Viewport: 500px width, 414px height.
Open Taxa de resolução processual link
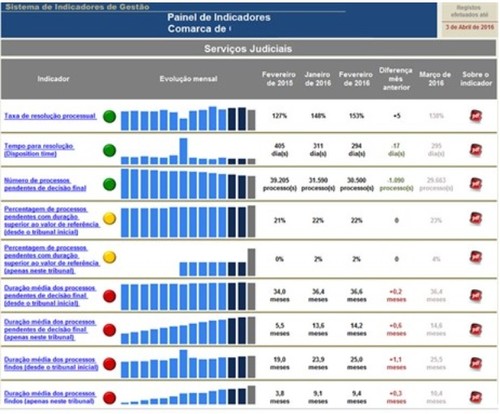50,116
